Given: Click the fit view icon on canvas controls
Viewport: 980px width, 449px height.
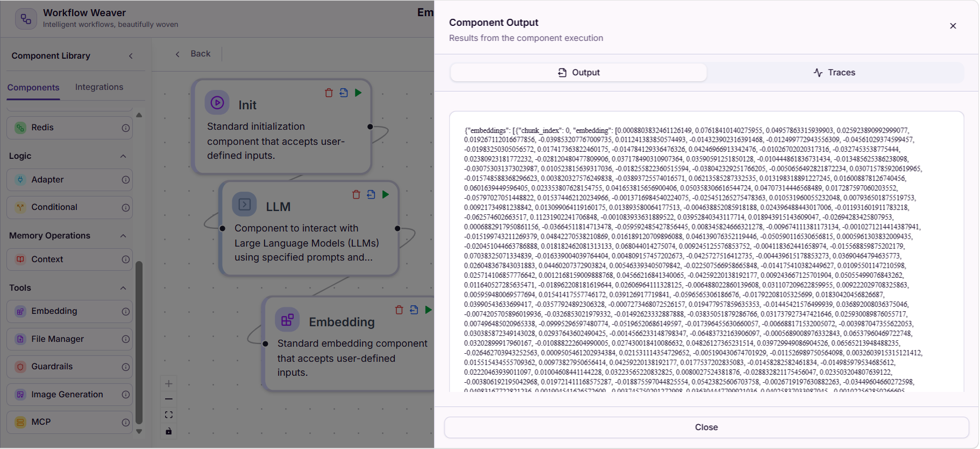Looking at the screenshot, I should pos(169,415).
